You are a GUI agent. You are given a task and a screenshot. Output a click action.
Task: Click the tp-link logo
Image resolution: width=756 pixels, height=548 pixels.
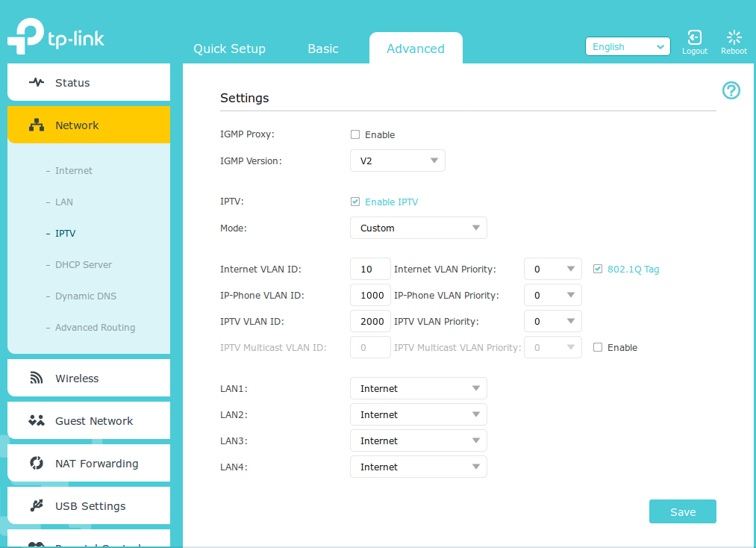coord(56,36)
